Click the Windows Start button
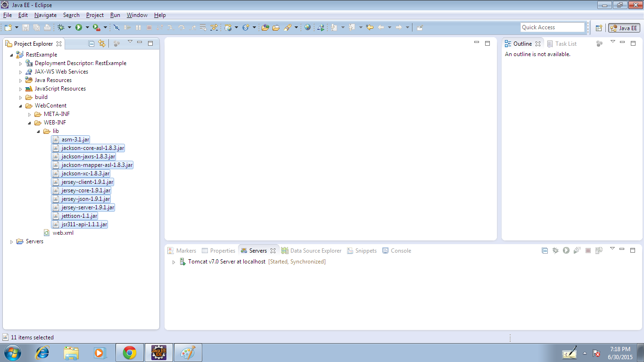Screen dimensions: 644x362 click(11, 353)
